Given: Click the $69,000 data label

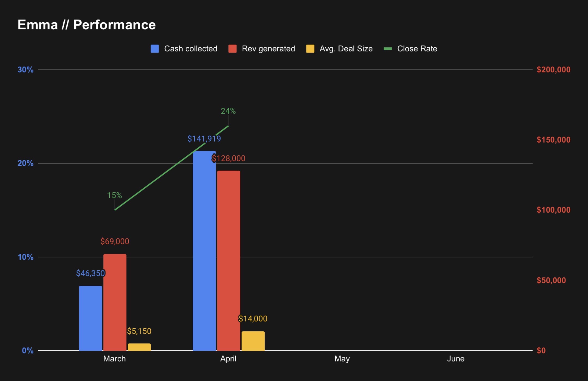Looking at the screenshot, I should [x=115, y=241].
